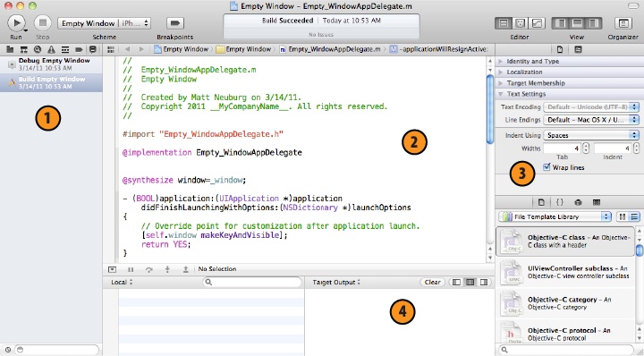
Task: Click the Step Into icon in debug bar
Action: pyautogui.click(x=167, y=269)
